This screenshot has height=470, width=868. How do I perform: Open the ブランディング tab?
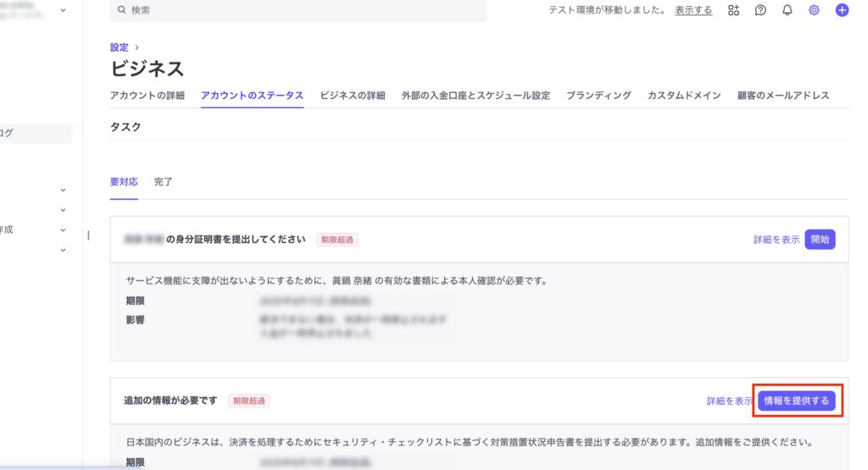tap(598, 96)
